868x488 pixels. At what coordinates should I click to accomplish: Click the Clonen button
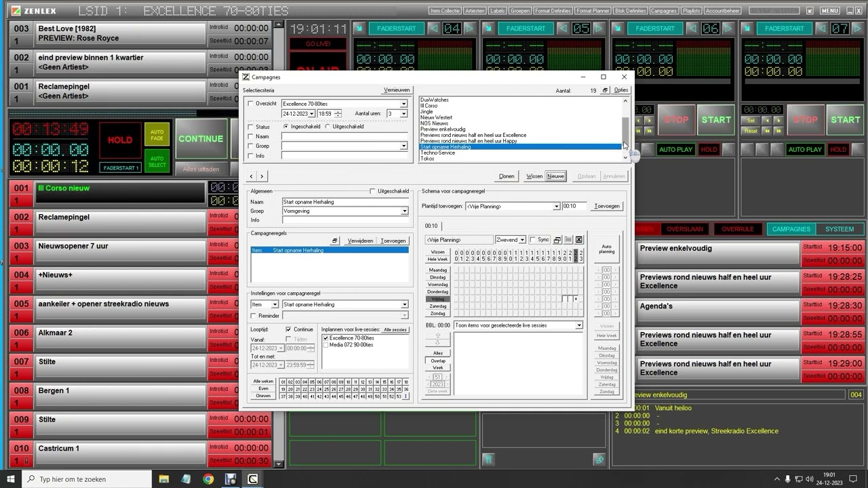[x=507, y=176]
